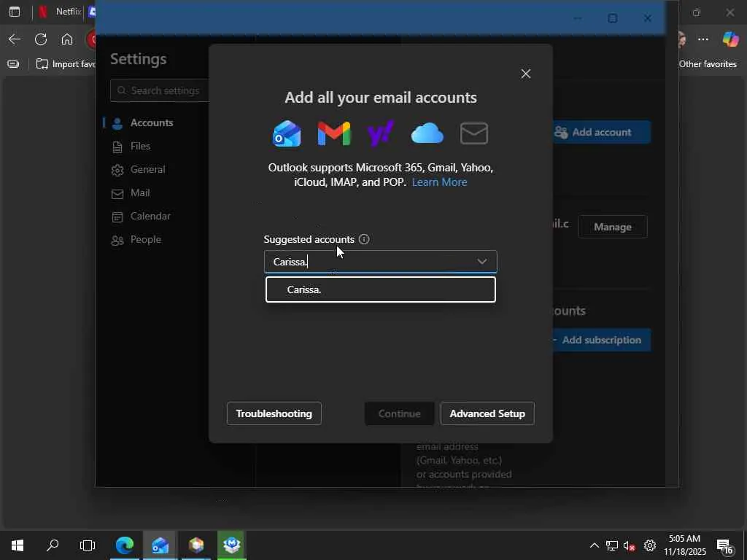Switch to Outlook on the taskbar

[x=160, y=545]
